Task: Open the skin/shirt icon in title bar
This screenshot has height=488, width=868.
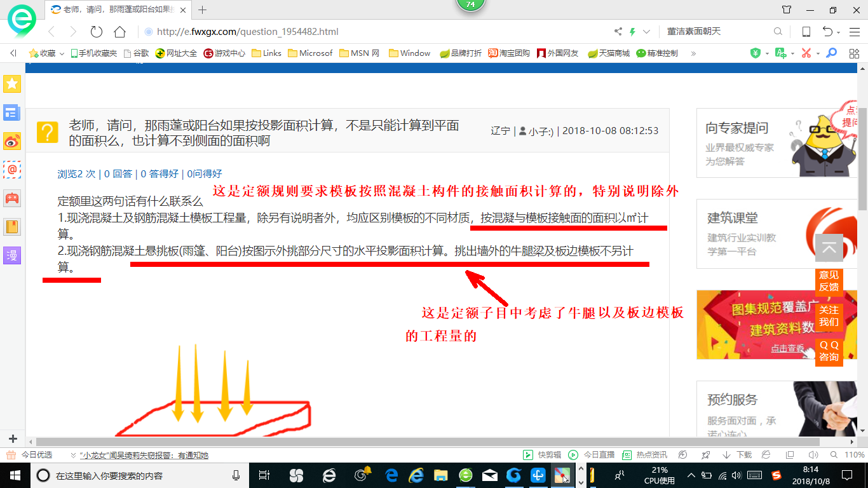Action: click(787, 10)
